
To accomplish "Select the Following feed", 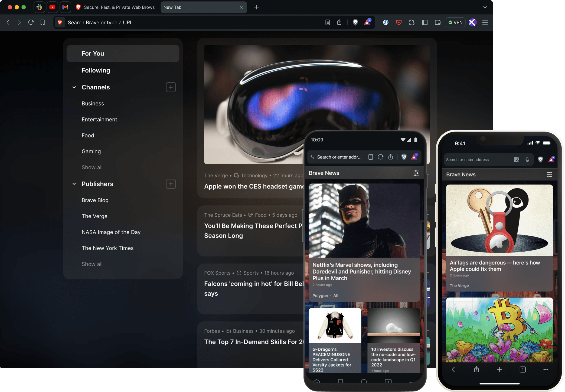I will click(x=96, y=70).
